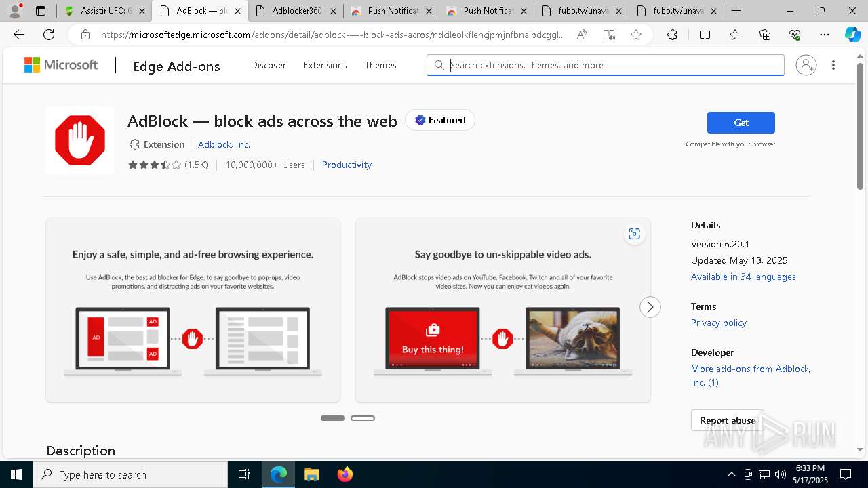Switch to the first Push Notification tab
This screenshot has height=488, width=868.
pos(391,11)
